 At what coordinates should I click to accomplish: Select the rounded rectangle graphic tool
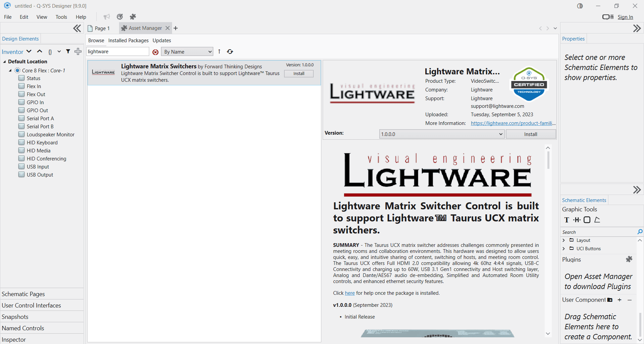click(587, 220)
